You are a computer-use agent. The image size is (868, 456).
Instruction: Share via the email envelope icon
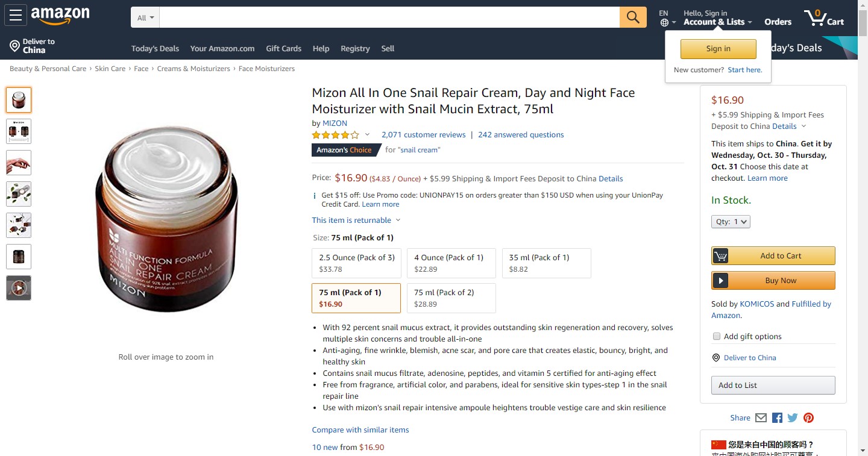[761, 418]
